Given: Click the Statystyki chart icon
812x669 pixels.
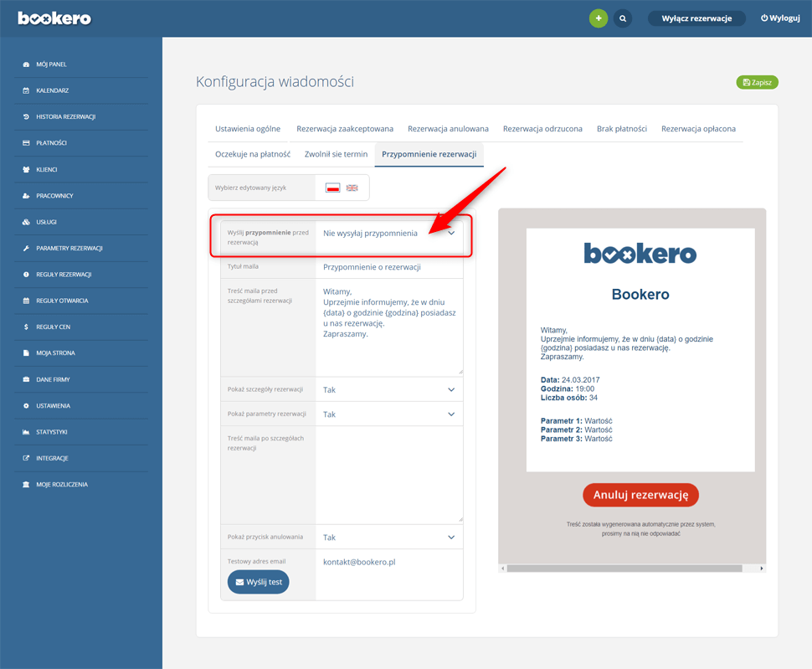Looking at the screenshot, I should (26, 432).
